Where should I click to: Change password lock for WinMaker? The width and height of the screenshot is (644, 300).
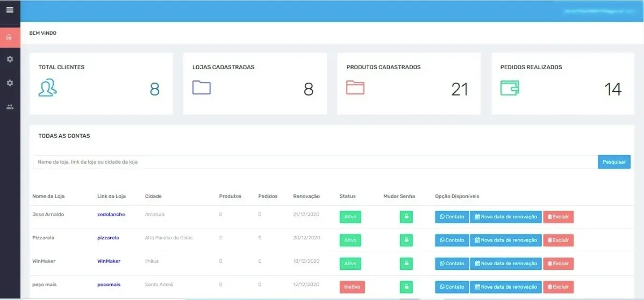click(x=406, y=264)
